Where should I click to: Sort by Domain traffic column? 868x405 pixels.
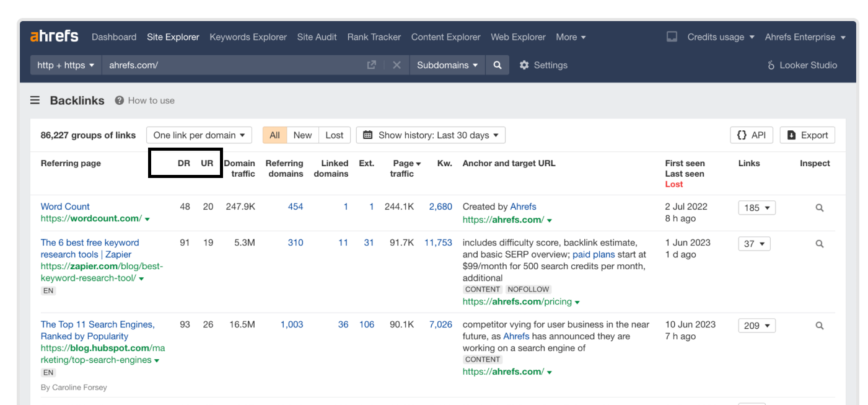240,168
